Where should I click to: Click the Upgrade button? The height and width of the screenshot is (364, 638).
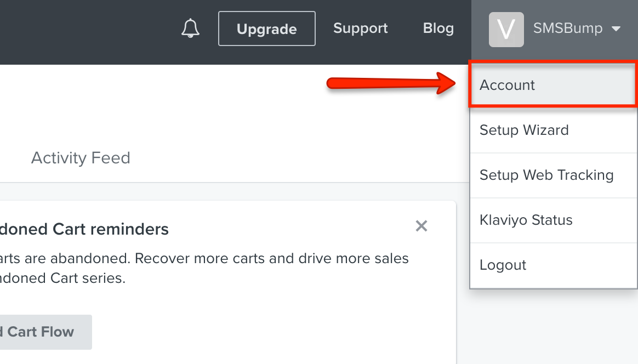pos(267,29)
